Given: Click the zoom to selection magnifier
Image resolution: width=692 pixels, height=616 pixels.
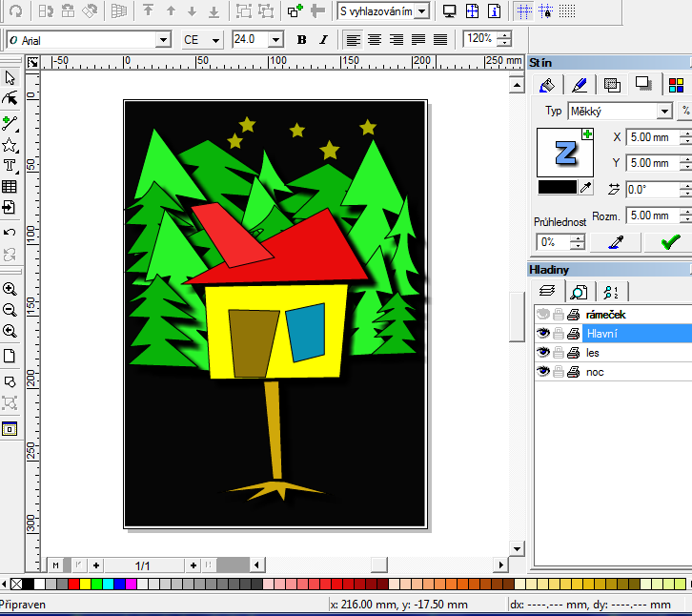Looking at the screenshot, I should click(x=10, y=331).
